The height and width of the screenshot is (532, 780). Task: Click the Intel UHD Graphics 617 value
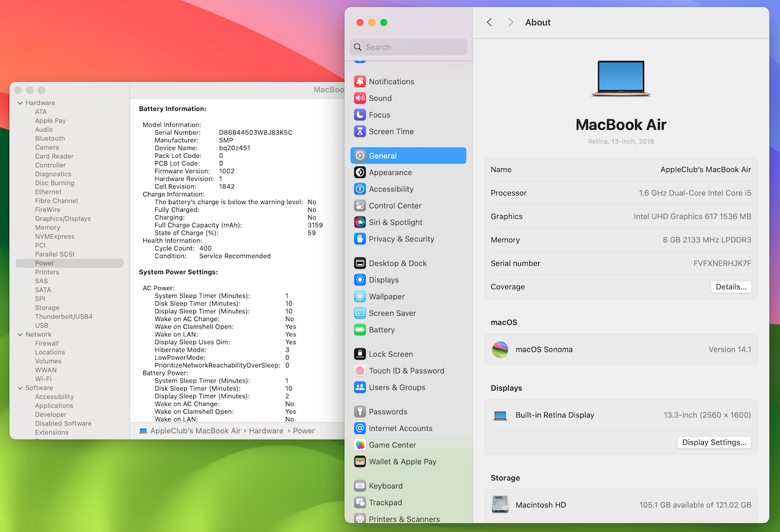[692, 216]
